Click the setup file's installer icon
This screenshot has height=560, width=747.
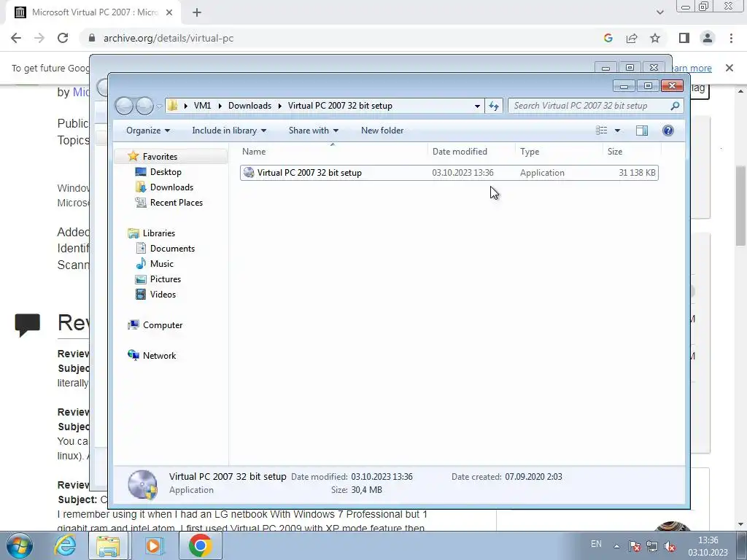[x=249, y=172]
